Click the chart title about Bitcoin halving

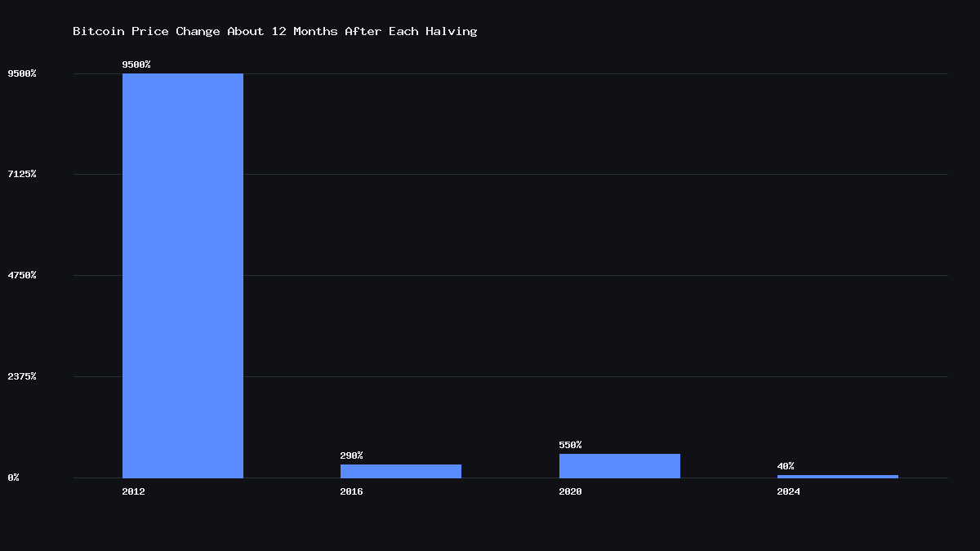tap(275, 31)
